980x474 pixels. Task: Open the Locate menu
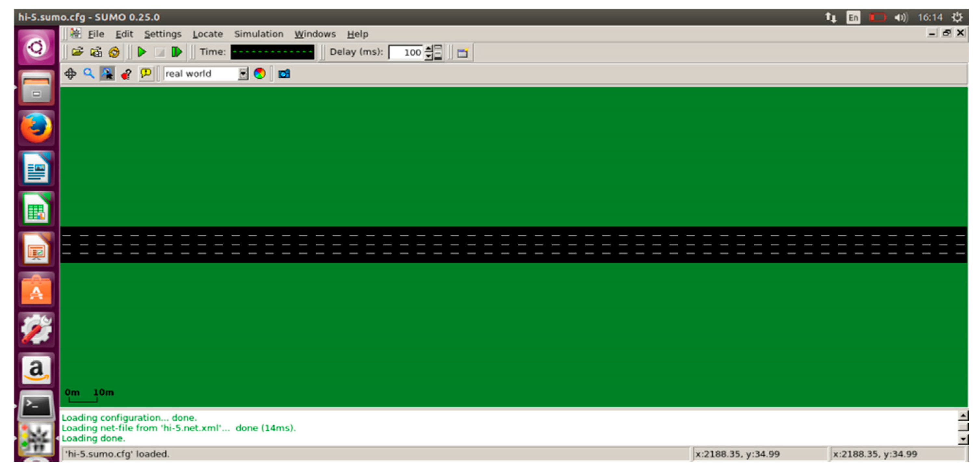[208, 34]
